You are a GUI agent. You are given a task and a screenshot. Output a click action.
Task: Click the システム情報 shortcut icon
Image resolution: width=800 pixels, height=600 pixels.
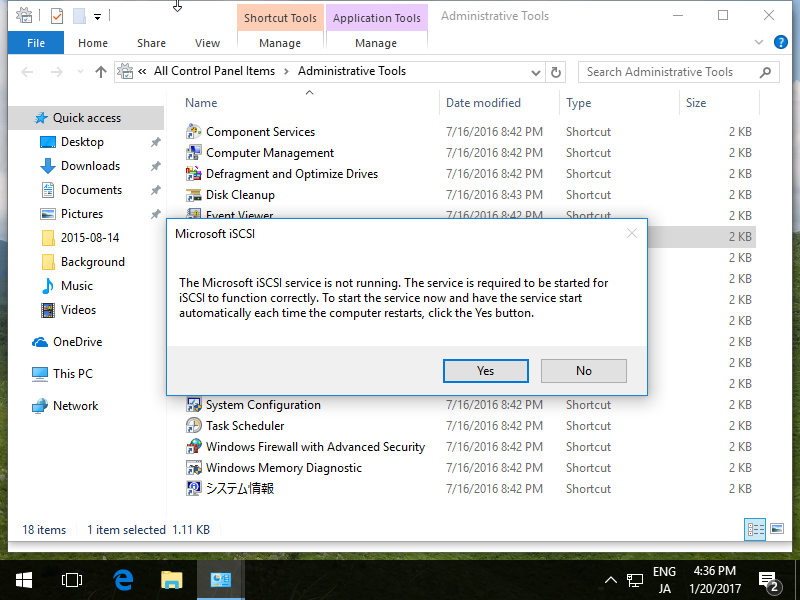193,488
